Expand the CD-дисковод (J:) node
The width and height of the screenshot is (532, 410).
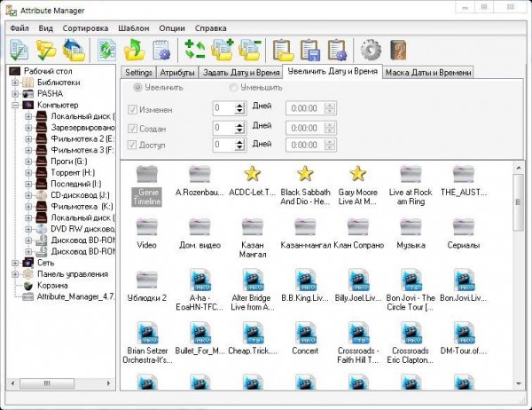(x=28, y=195)
